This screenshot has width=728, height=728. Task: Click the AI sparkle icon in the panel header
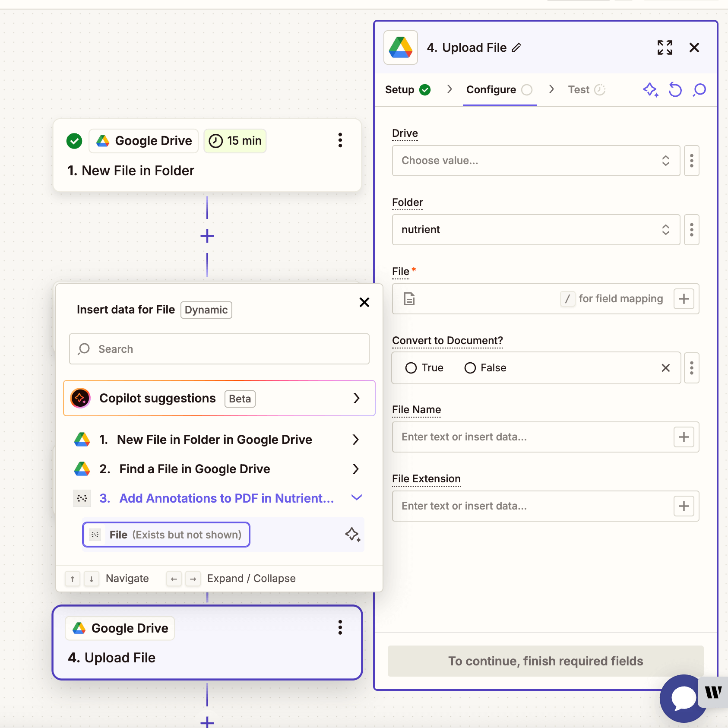[651, 89]
